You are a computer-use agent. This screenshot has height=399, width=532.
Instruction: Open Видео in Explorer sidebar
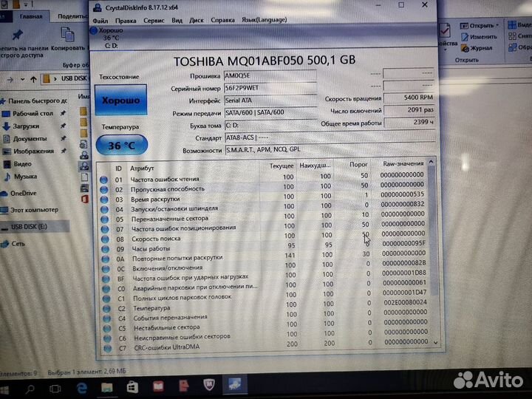click(22, 164)
